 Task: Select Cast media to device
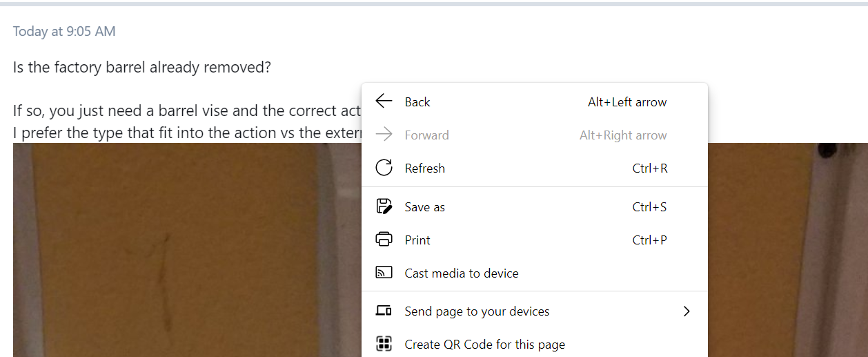point(535,273)
